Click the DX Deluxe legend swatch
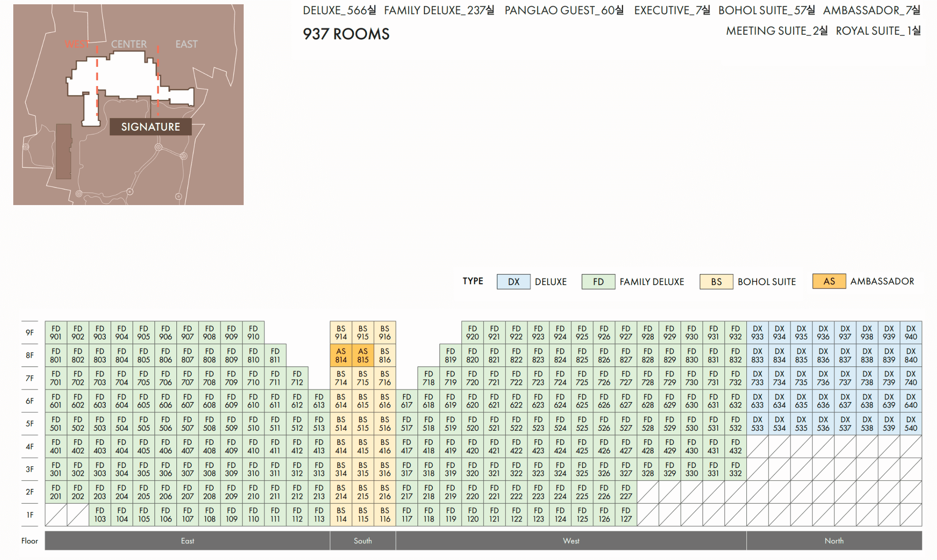The height and width of the screenshot is (560, 937). click(x=513, y=282)
